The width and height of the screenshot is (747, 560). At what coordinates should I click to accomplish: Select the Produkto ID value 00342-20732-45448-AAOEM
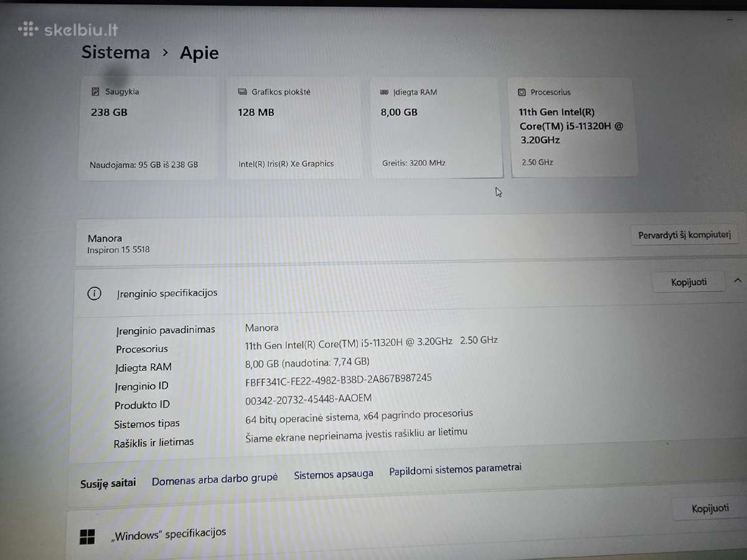[x=309, y=399]
